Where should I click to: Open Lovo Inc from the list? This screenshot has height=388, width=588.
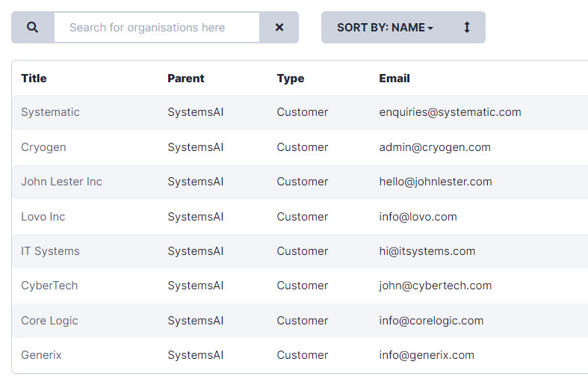(x=43, y=217)
